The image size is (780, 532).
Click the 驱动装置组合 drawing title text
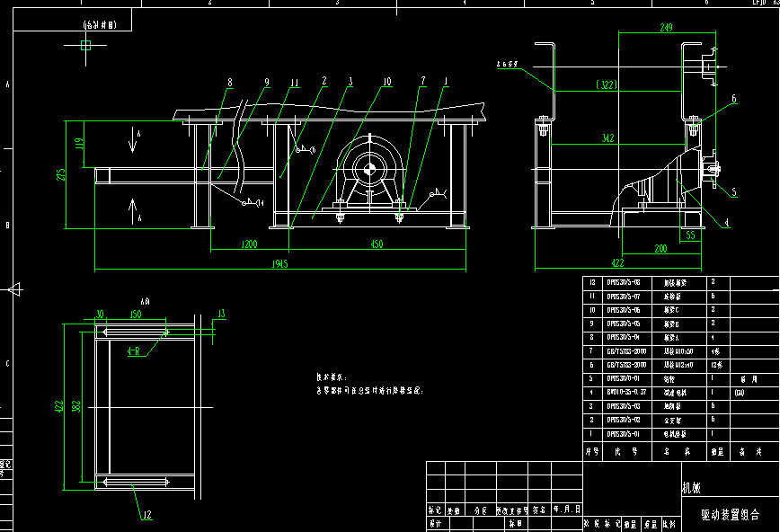point(731,515)
